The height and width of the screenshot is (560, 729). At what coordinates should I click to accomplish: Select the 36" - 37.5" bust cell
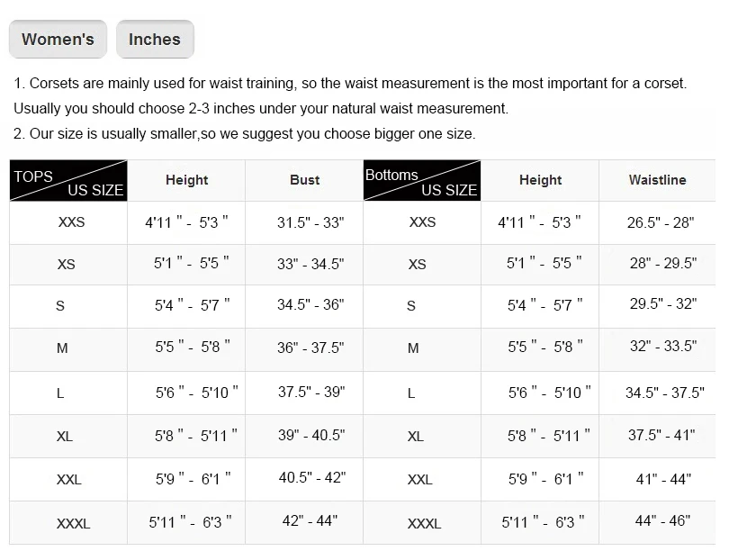310,348
